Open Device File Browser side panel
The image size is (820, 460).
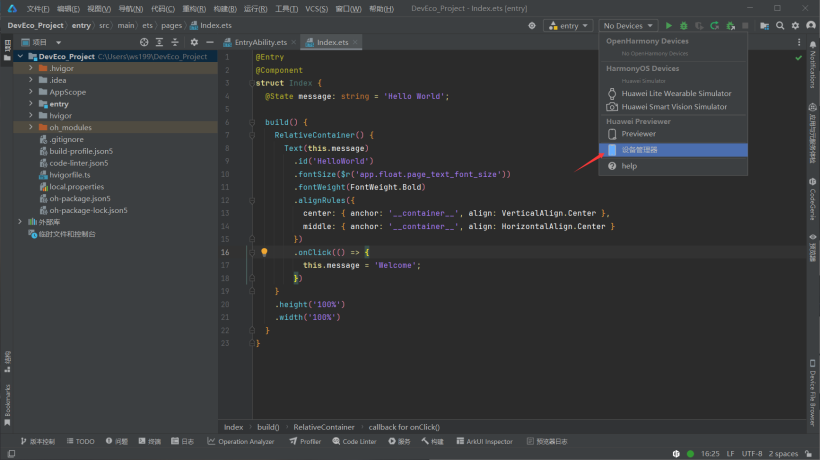pyautogui.click(x=813, y=392)
